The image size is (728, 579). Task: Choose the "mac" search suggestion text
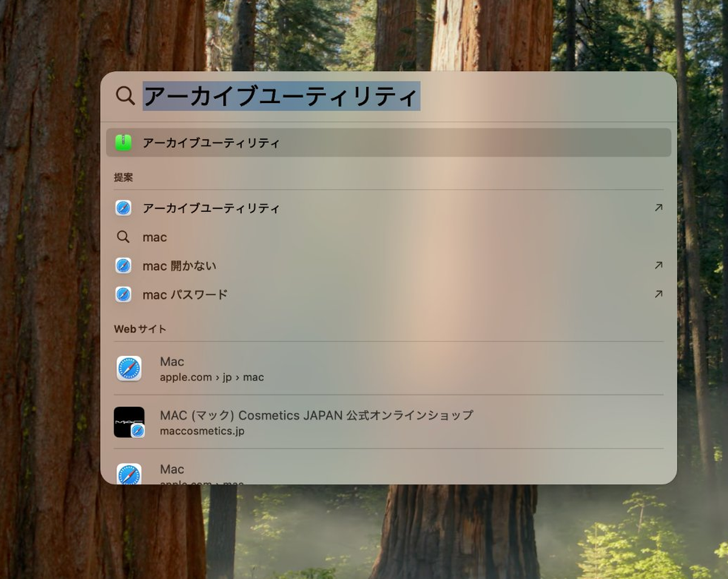[155, 238]
